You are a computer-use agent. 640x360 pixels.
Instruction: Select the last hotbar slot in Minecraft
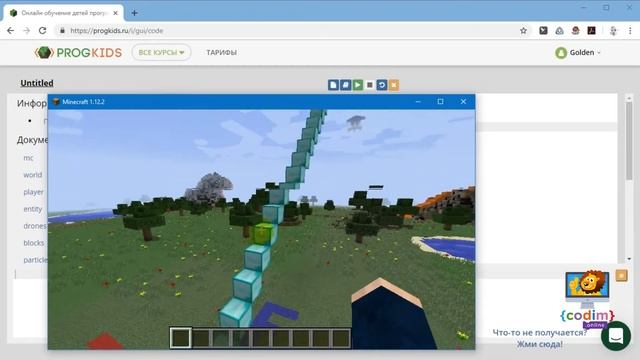[x=340, y=338]
